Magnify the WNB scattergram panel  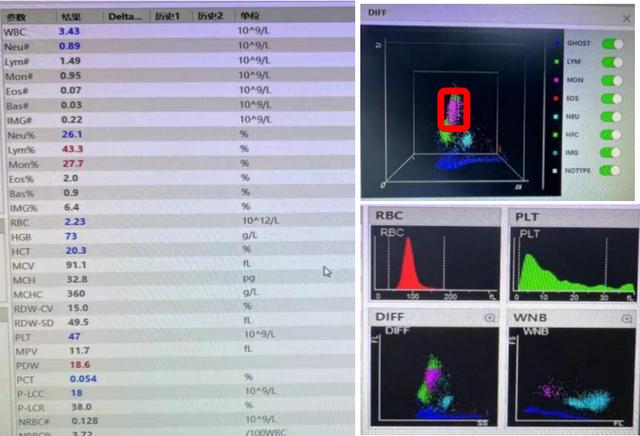click(627, 318)
